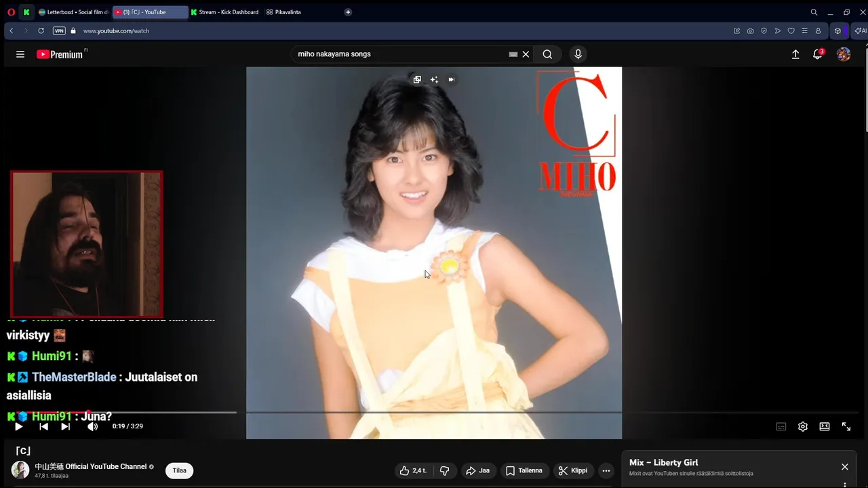
Task: Open the edit page note icon
Action: pos(737,30)
